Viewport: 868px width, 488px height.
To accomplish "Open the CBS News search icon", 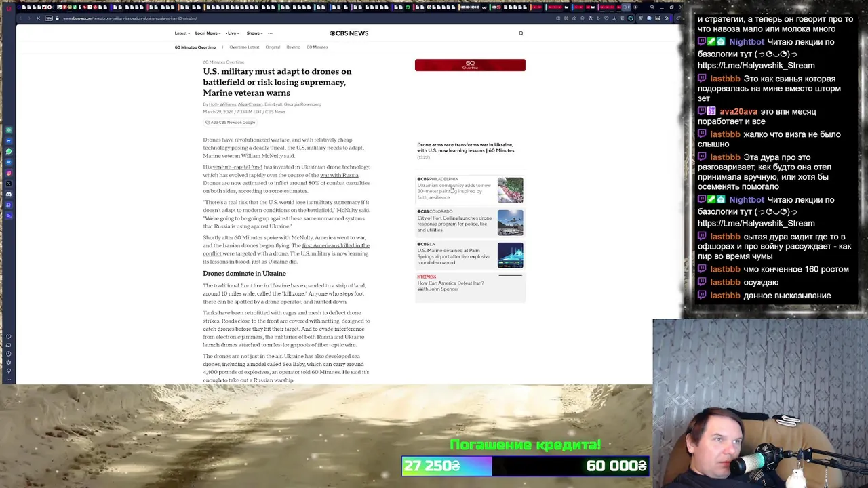I will coord(521,33).
